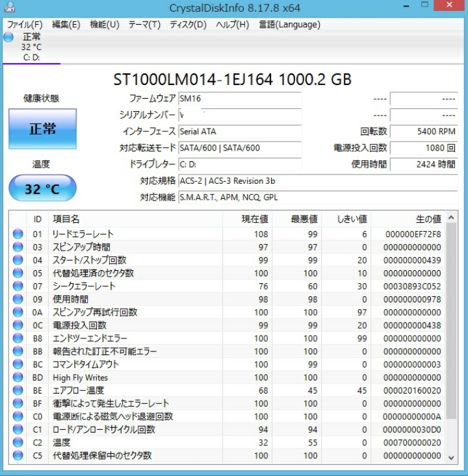The image size is (468, 476).
Task: Select the C: D: disk tab at top
Action: pyautogui.click(x=31, y=47)
